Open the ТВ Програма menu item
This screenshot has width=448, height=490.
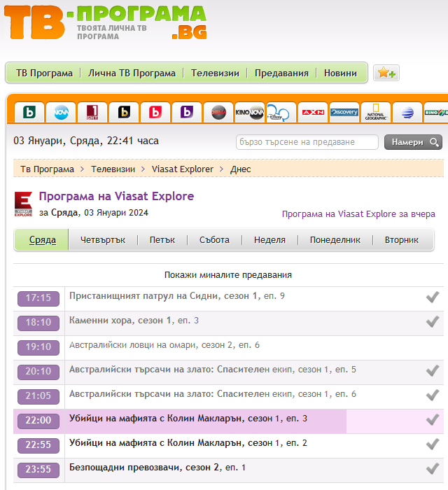[44, 73]
